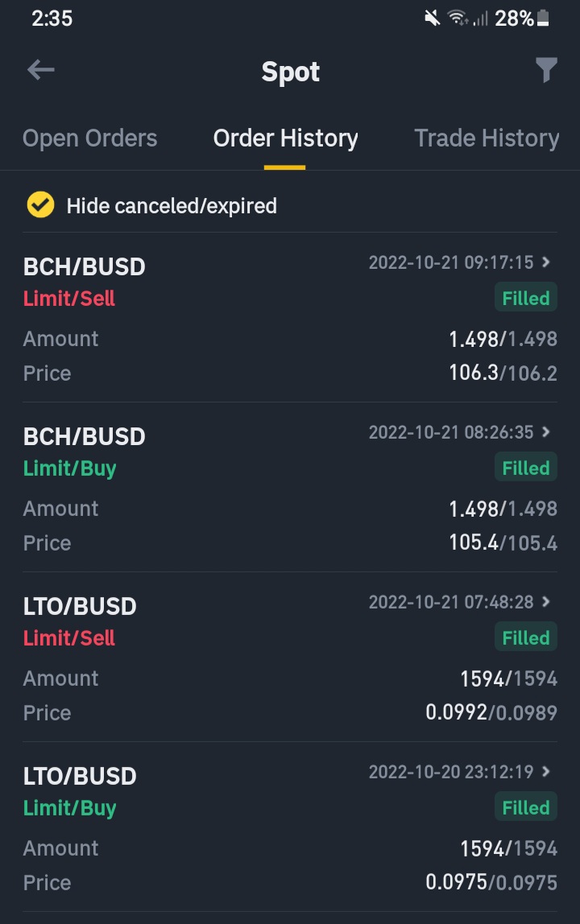This screenshot has width=580, height=924.
Task: Uncheck Hide canceled/expired checkbox
Action: click(x=41, y=205)
